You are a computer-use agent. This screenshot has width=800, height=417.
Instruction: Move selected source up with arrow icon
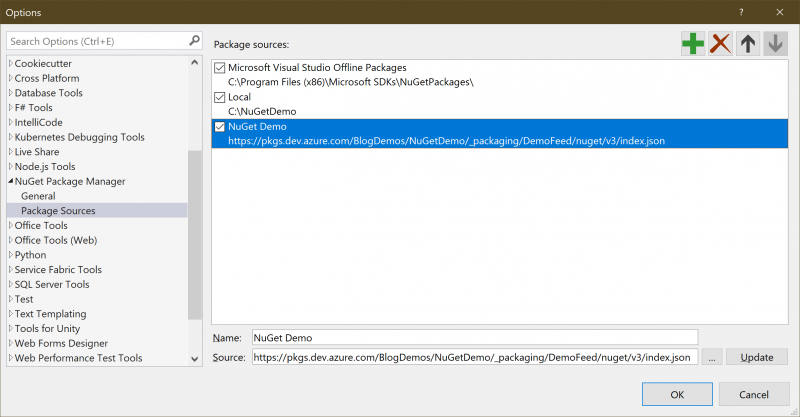pyautogui.click(x=748, y=43)
